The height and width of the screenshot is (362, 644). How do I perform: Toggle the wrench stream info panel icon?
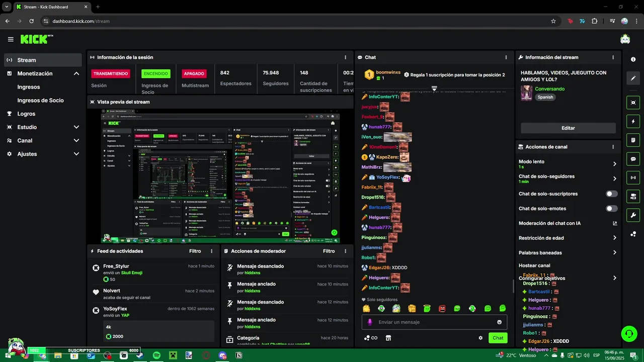(633, 215)
